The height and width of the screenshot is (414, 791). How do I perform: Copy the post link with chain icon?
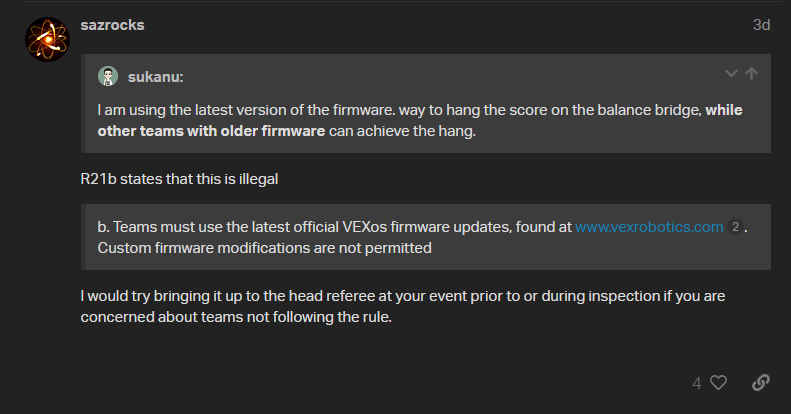[x=760, y=382]
